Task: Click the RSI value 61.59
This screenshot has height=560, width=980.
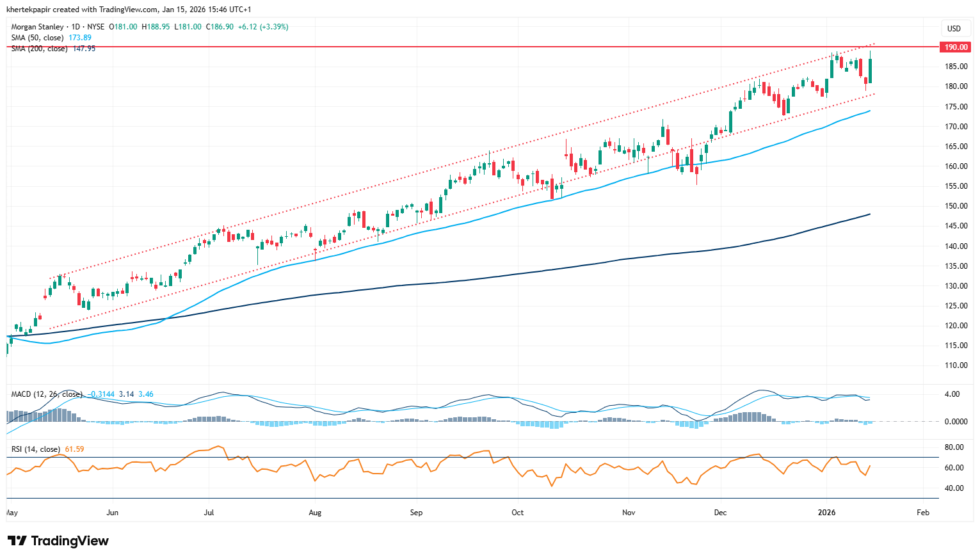Action: (74, 449)
